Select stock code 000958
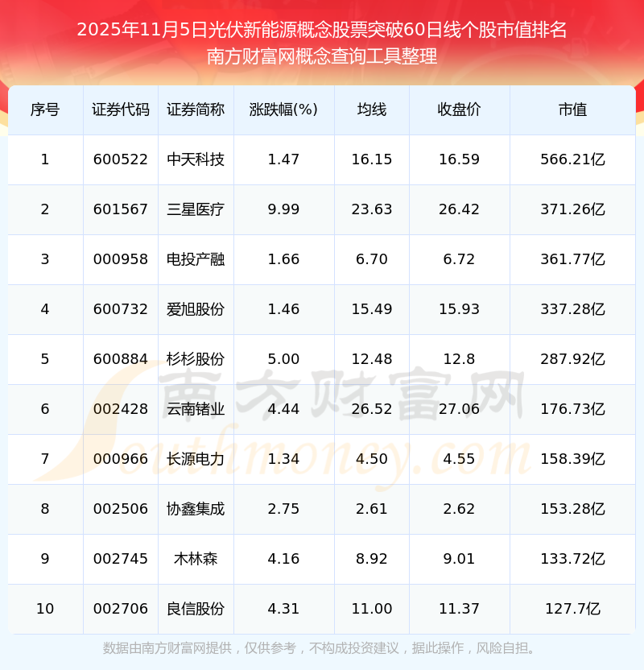The image size is (644, 670). pos(121,259)
